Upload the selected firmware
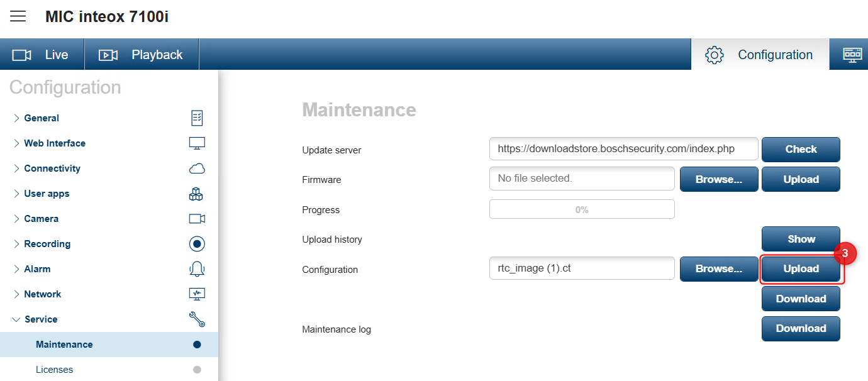This screenshot has width=868, height=381. click(x=801, y=179)
